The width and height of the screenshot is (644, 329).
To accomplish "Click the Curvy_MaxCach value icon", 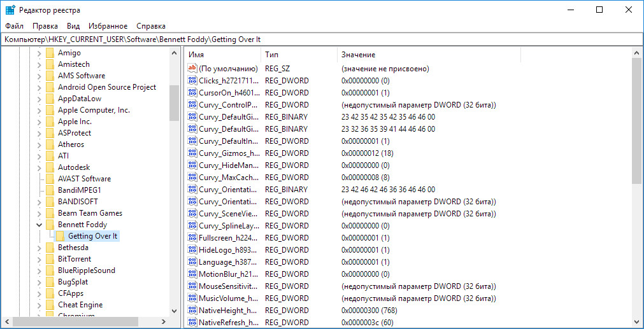I will click(192, 177).
